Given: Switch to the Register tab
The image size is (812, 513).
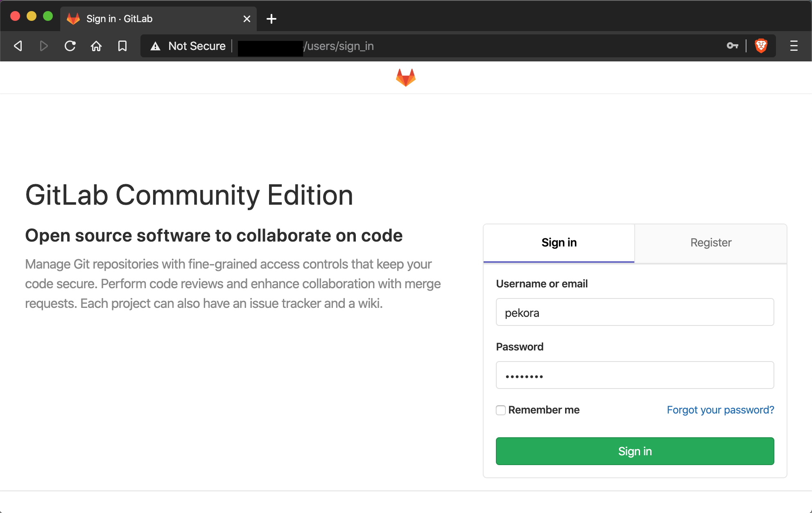Looking at the screenshot, I should (710, 242).
